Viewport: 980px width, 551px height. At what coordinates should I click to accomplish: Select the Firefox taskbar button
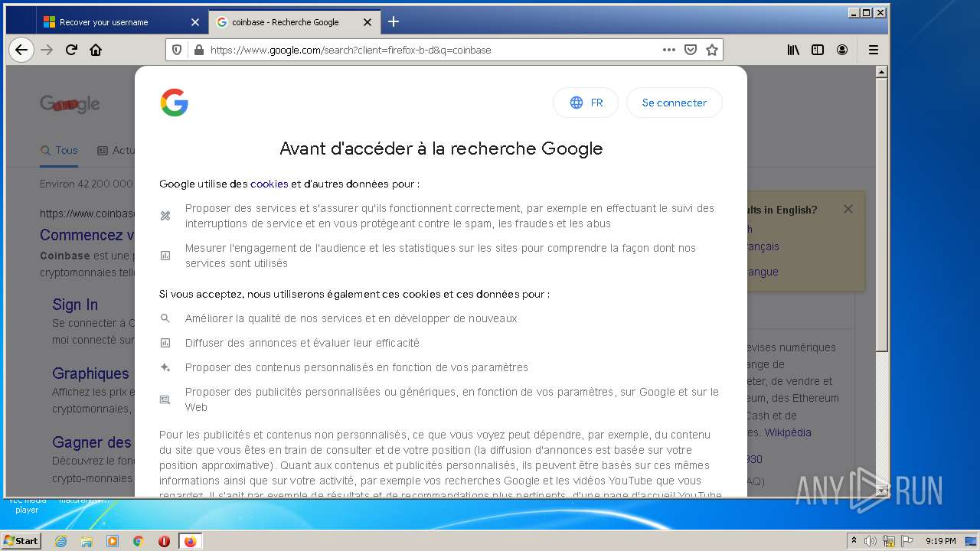click(190, 541)
